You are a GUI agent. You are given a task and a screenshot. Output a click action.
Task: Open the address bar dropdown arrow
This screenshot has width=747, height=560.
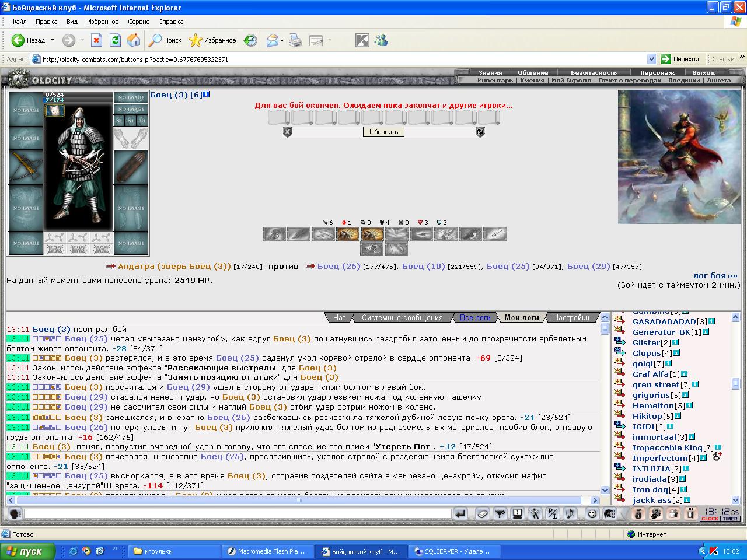[652, 59]
